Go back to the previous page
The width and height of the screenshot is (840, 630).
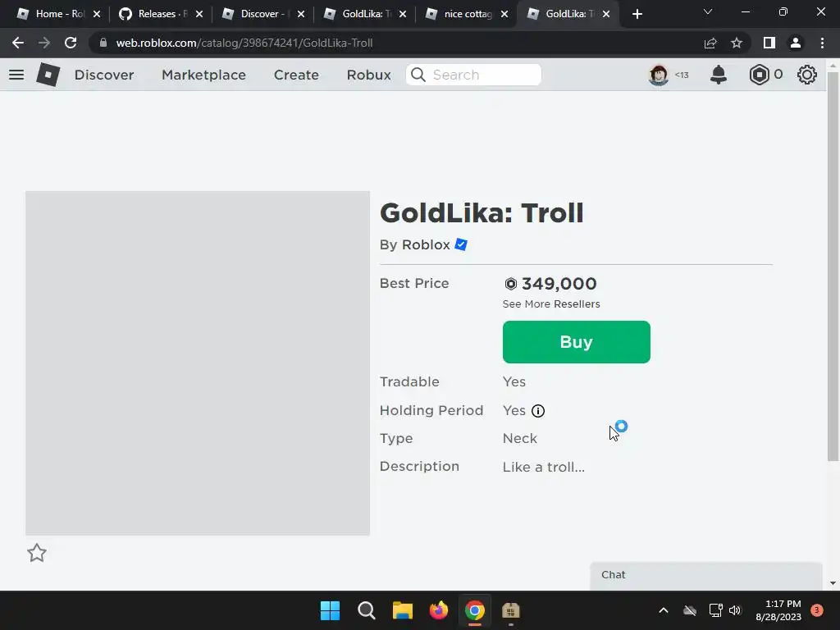tap(18, 43)
